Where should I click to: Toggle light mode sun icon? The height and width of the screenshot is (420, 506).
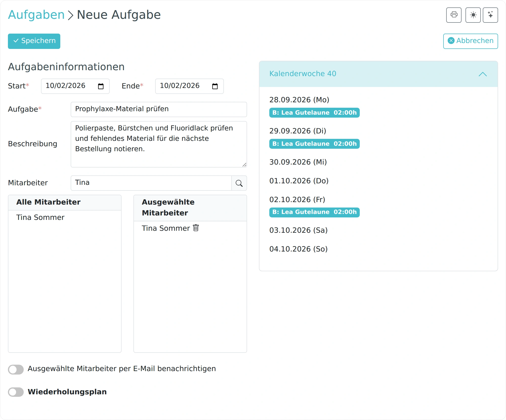point(473,15)
